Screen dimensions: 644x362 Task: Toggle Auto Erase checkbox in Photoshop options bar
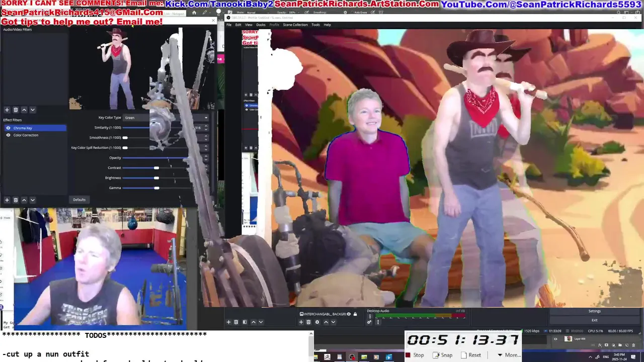pyautogui.click(x=352, y=12)
